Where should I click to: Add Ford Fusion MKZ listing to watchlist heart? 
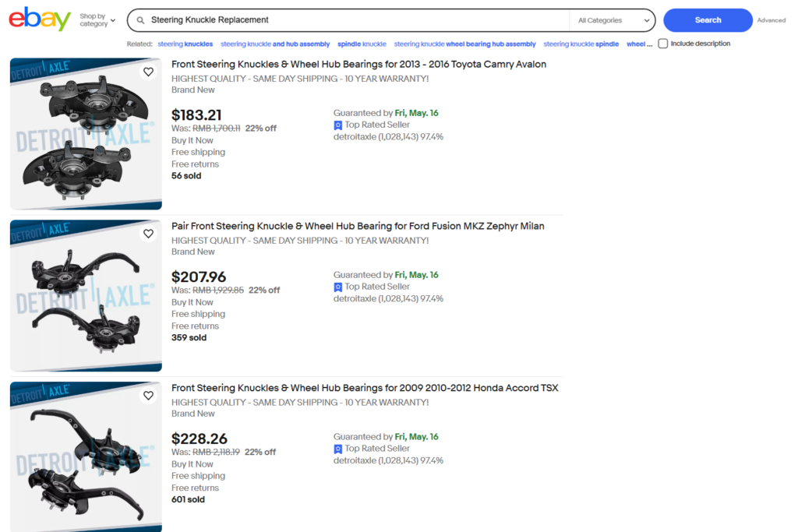[148, 234]
